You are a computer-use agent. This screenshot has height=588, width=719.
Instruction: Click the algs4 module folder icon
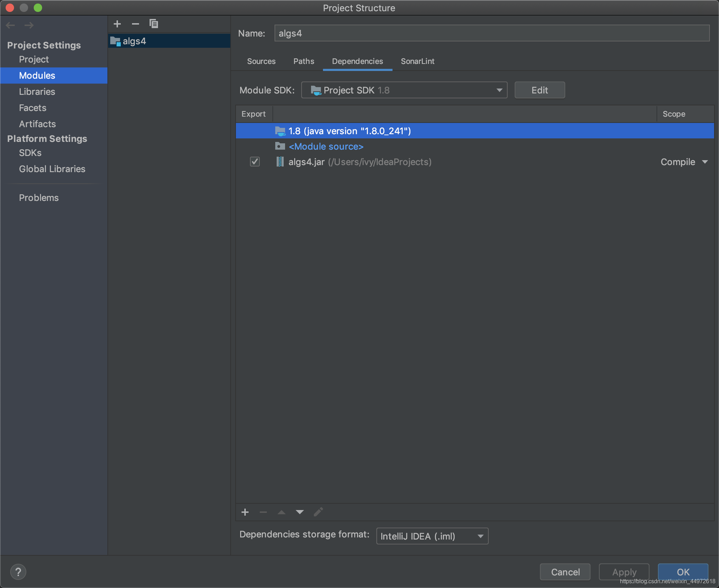(115, 41)
